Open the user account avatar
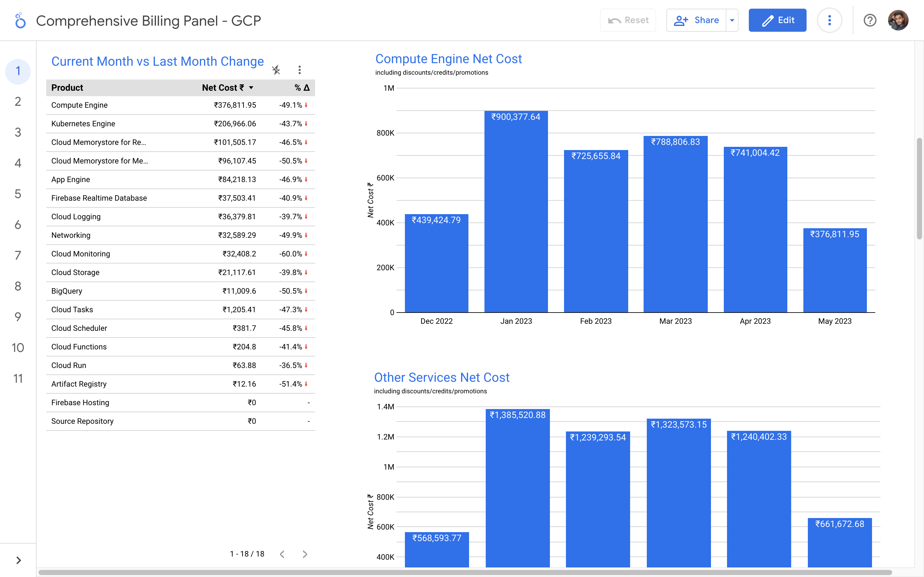The width and height of the screenshot is (924, 577). pyautogui.click(x=898, y=20)
